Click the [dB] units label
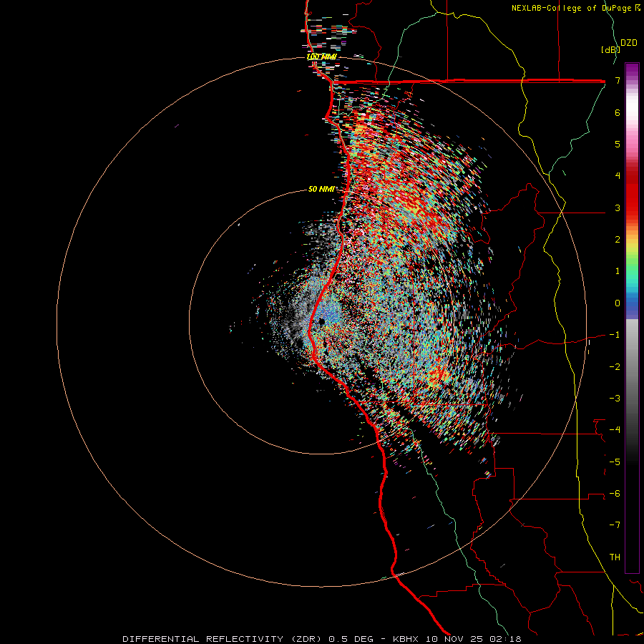This screenshot has height=644, width=644. [x=610, y=49]
